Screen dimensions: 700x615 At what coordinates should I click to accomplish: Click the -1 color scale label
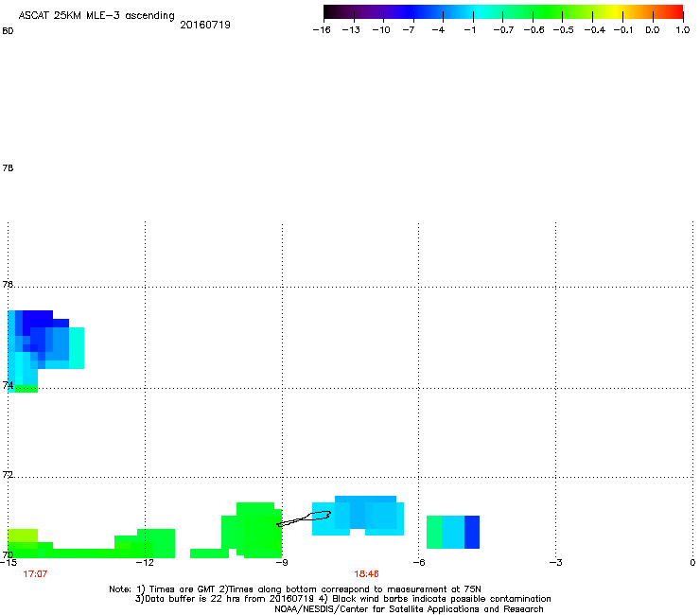pyautogui.click(x=469, y=30)
